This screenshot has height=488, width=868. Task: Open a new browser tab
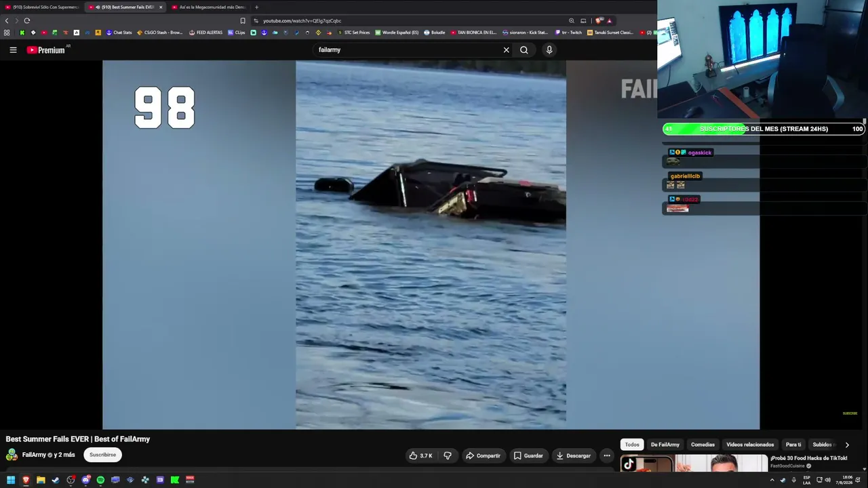256,7
